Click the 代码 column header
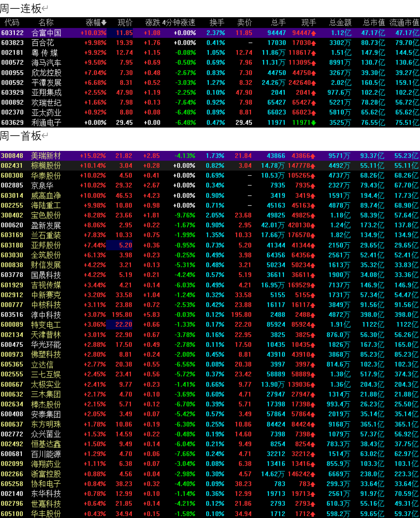420x518 pixels. [12, 23]
